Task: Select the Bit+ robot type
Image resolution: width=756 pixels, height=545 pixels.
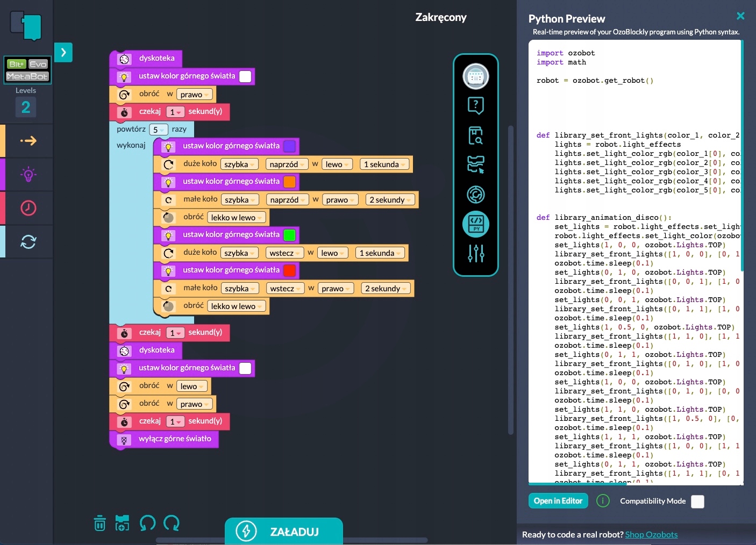Action: [17, 64]
